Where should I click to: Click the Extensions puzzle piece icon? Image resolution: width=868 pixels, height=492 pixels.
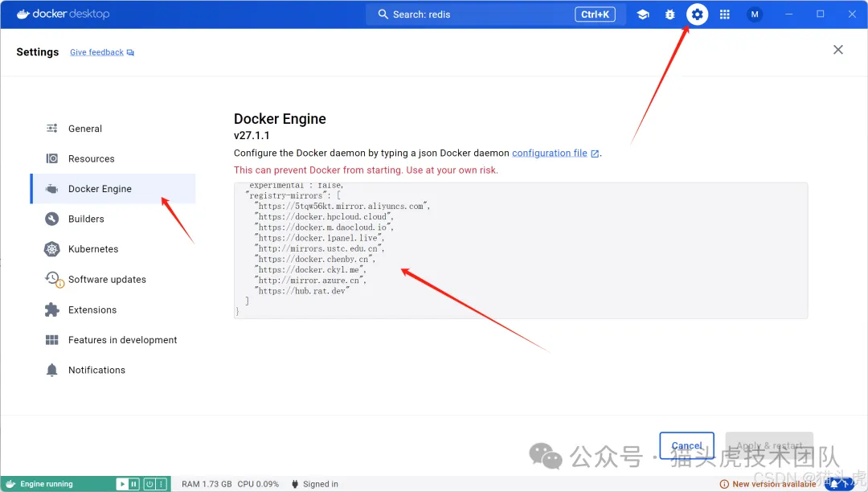[x=52, y=310]
